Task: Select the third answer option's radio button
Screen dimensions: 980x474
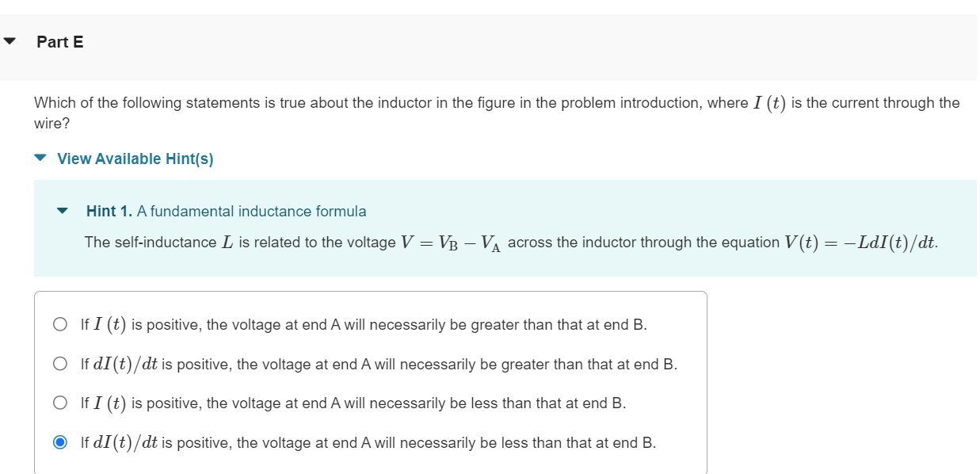Action: click(59, 403)
